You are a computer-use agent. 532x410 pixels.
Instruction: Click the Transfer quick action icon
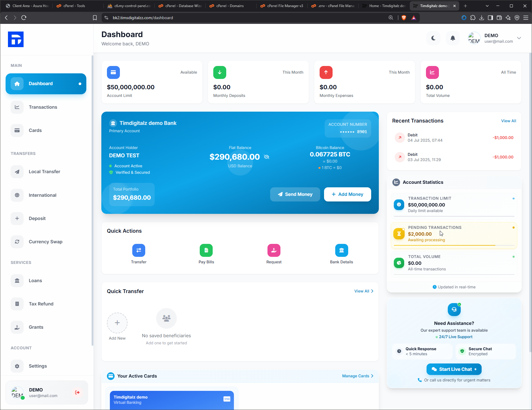pos(139,250)
